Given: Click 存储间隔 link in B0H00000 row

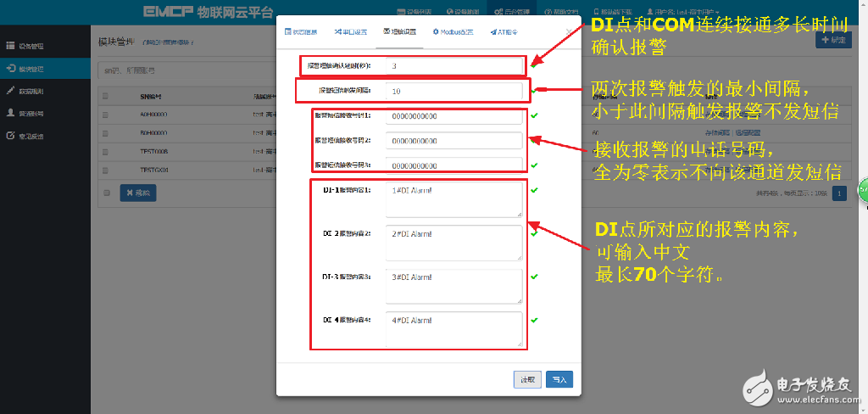Looking at the screenshot, I should pyautogui.click(x=717, y=133).
